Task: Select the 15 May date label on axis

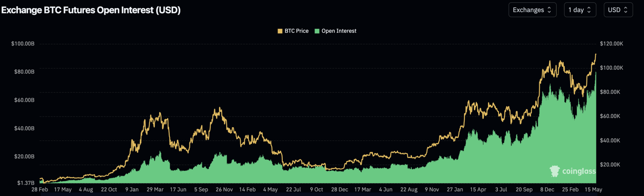Action: pyautogui.click(x=593, y=189)
